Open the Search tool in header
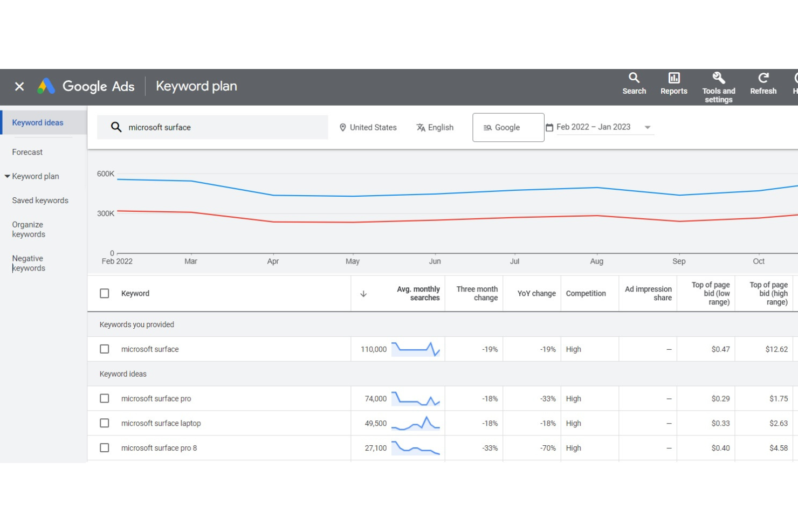798x532 pixels. (x=634, y=84)
